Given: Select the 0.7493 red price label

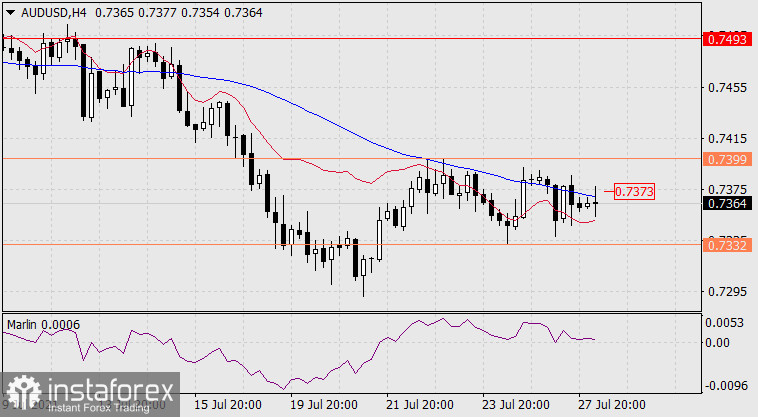Looking at the screenshot, I should pyautogui.click(x=726, y=39).
